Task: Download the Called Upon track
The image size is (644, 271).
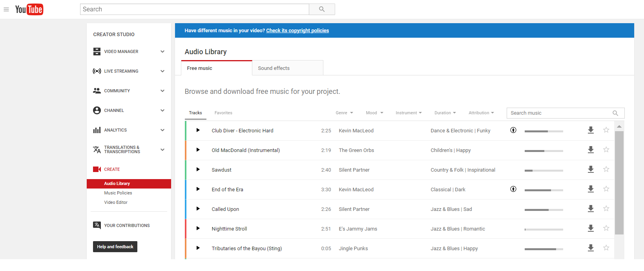Action: coord(591,209)
